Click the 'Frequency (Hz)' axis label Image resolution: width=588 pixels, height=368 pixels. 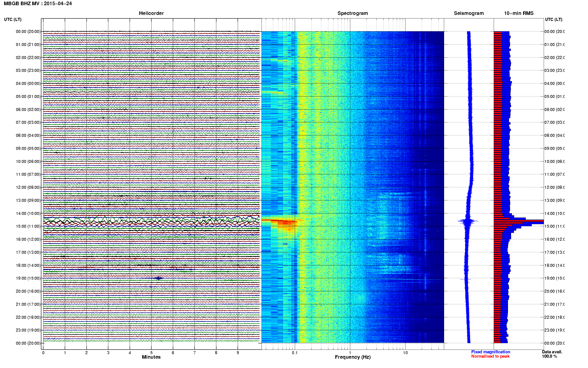pos(353,357)
